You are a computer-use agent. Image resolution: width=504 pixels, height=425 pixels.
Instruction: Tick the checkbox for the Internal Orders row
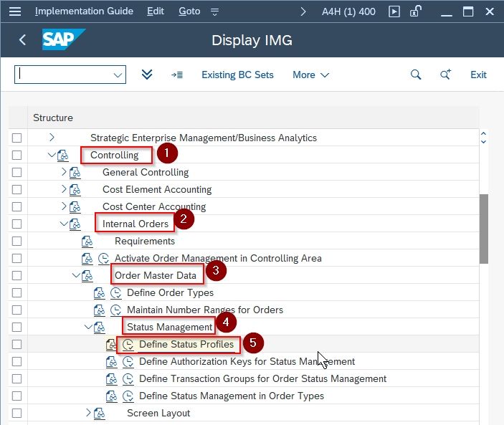(16, 224)
